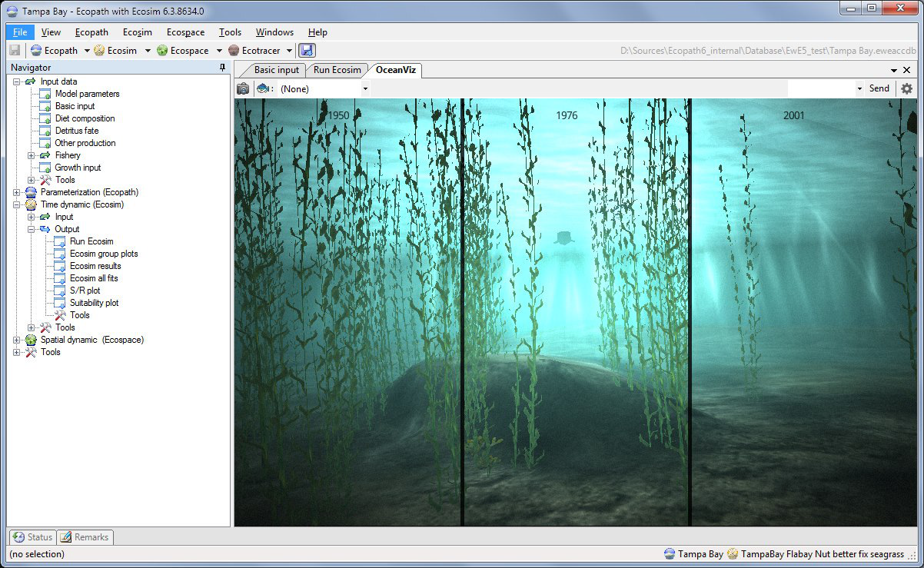Click the Ecosim toolbar button
Image resolution: width=924 pixels, height=568 pixels.
click(x=115, y=51)
